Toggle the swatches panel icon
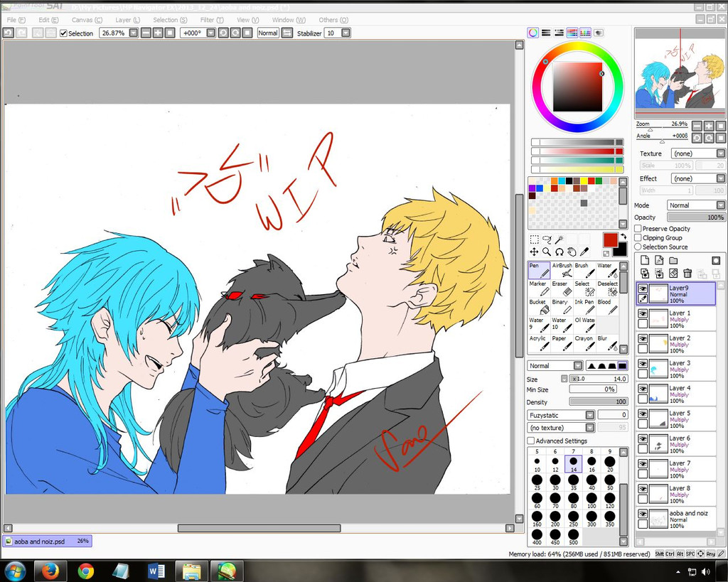Screen dimensions: 728x582 586,33
